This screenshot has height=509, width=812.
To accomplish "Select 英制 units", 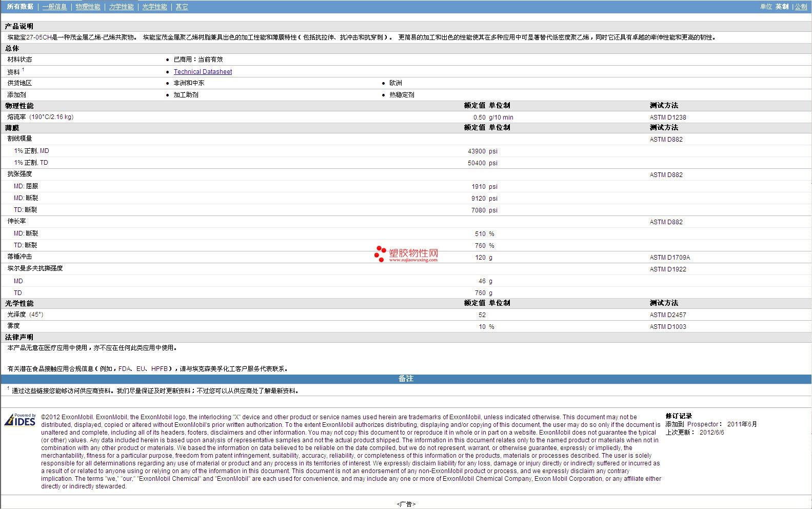I will coord(782,7).
